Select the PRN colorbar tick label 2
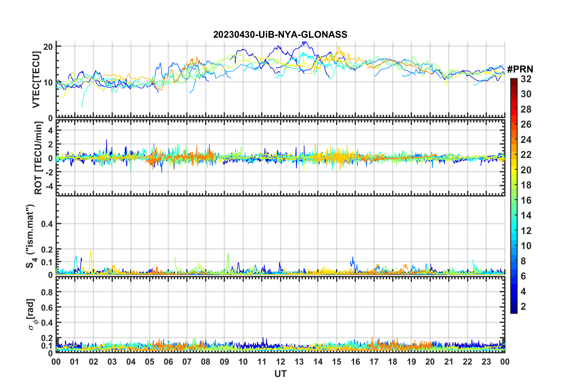The image size is (561, 392). [x=523, y=307]
